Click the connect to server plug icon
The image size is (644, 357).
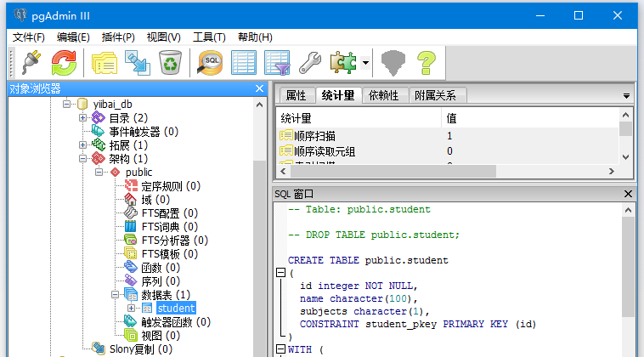tap(31, 62)
